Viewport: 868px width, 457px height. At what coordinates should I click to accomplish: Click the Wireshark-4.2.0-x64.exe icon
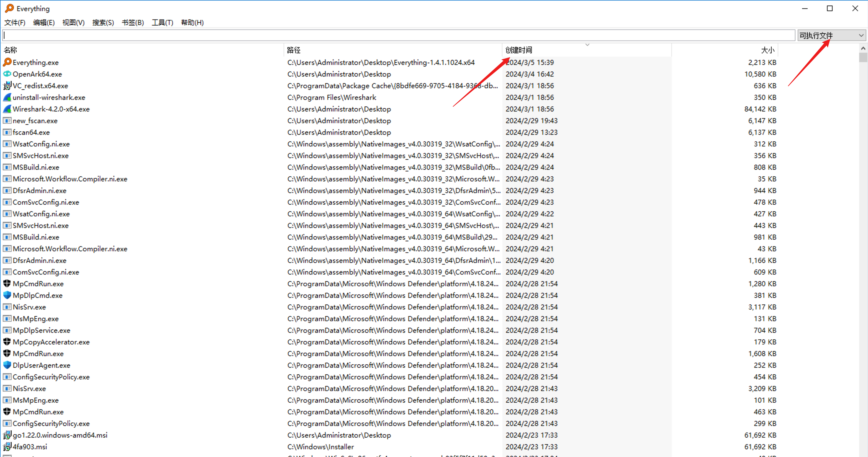[x=7, y=109]
